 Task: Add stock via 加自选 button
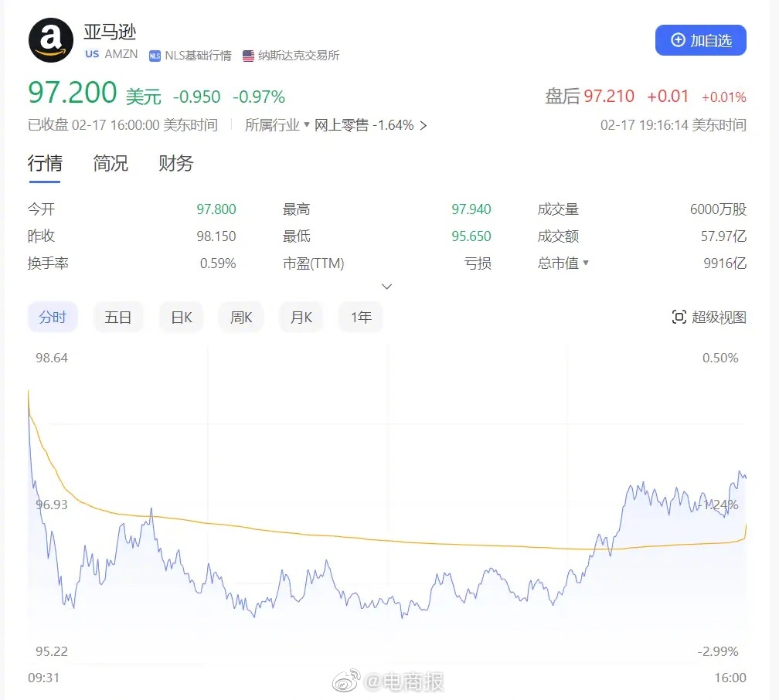(x=700, y=40)
